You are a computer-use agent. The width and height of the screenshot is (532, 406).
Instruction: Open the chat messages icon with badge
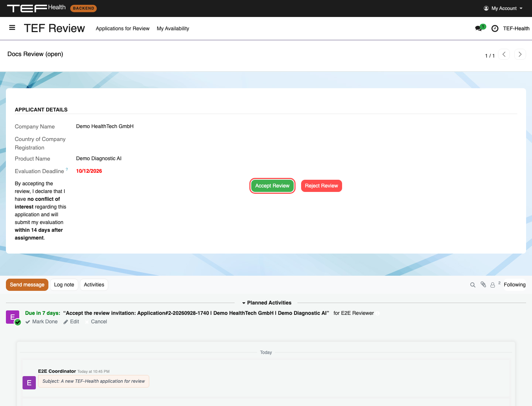tap(480, 28)
